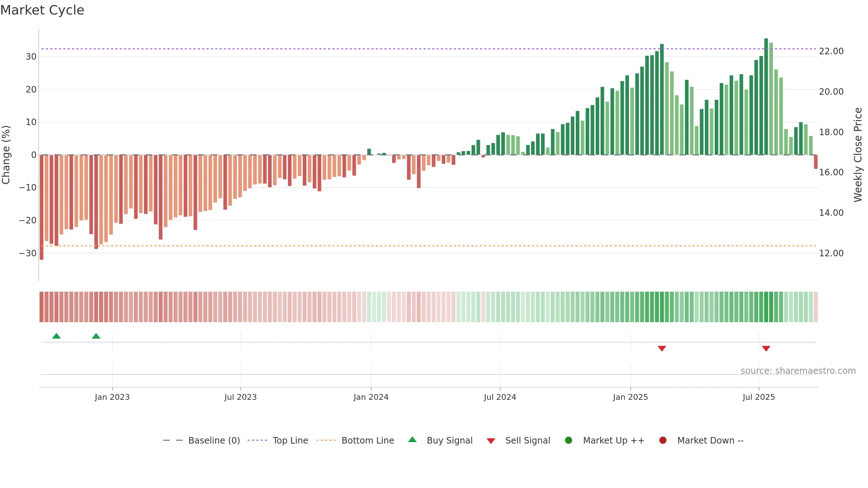Click the second buy signal triangle near Jan 2023
The width and height of the screenshot is (868, 488).
[96, 336]
